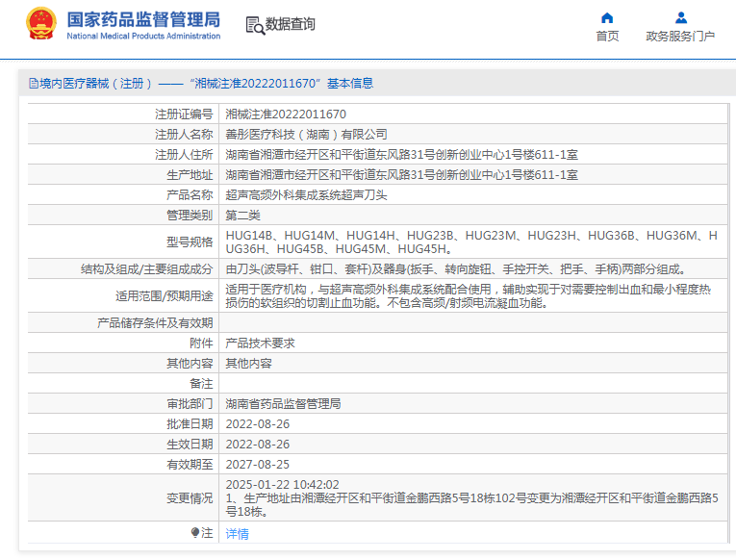Click the 产品储存条件及有效期 row label
The image size is (736, 560).
point(155,323)
